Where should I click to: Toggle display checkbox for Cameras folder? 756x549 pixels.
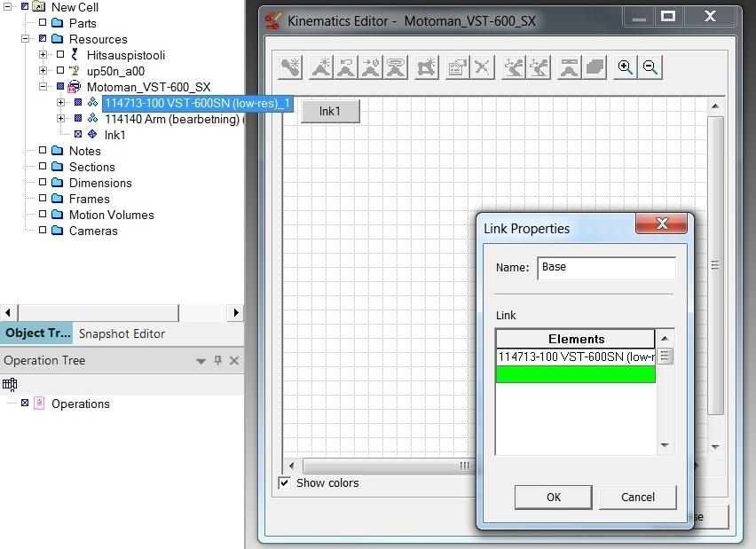(43, 230)
